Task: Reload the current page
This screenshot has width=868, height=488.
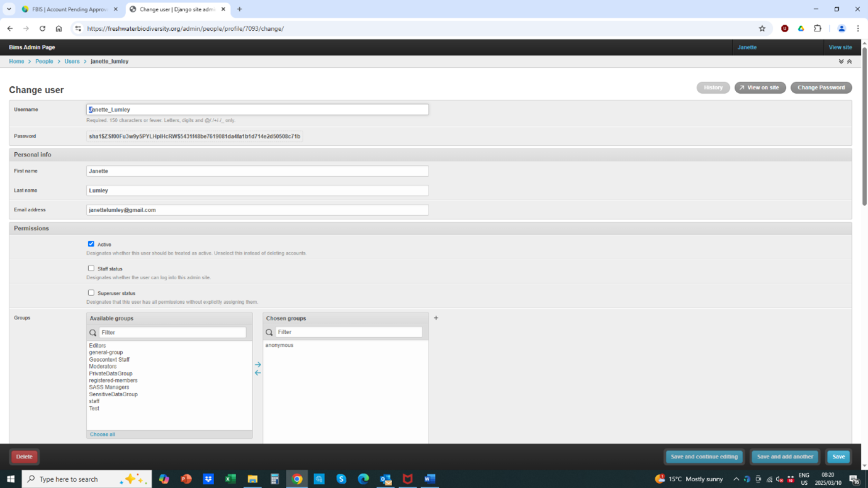Action: (x=42, y=28)
